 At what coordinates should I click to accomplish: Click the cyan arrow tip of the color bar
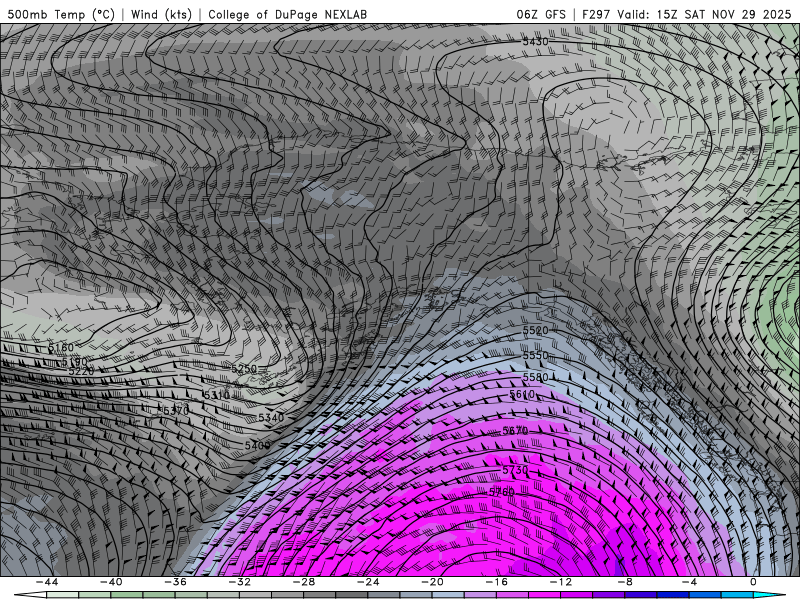coord(770,595)
